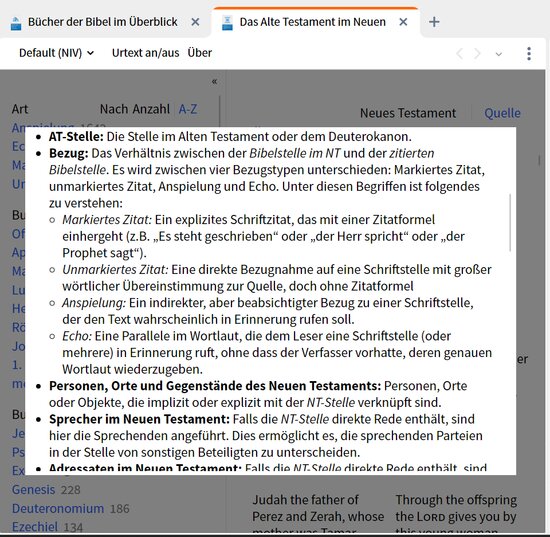Click Personen, Orte und Gegenstände heading
Viewport: 550px width, 537px height.
(215, 386)
